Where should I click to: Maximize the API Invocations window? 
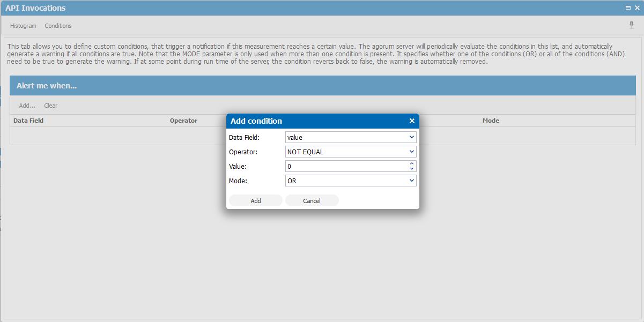point(628,8)
